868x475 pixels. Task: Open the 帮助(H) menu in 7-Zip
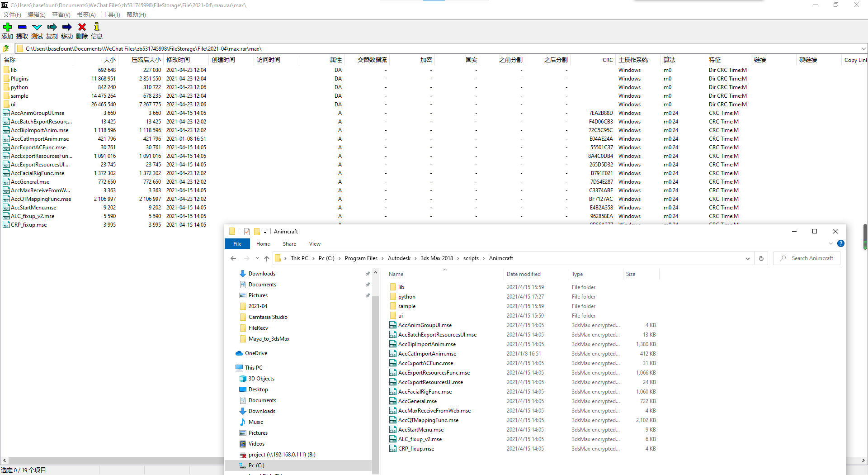[x=136, y=14]
